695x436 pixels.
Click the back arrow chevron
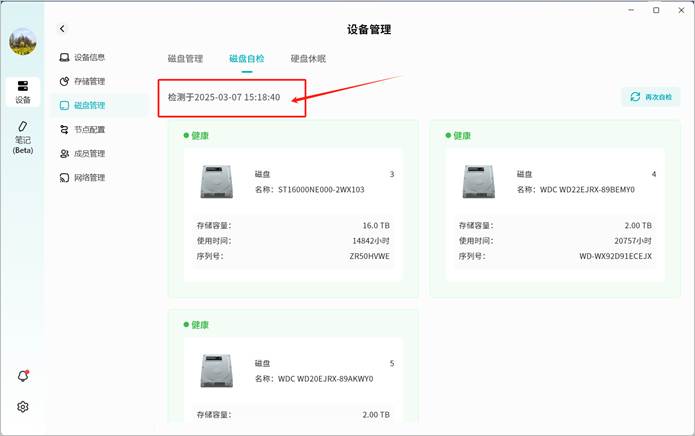(x=62, y=30)
